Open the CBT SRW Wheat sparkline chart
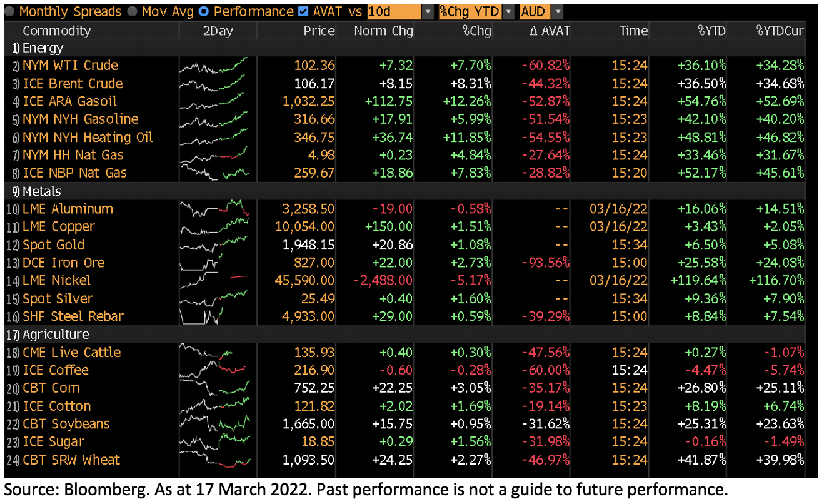The image size is (819, 504). 213,460
